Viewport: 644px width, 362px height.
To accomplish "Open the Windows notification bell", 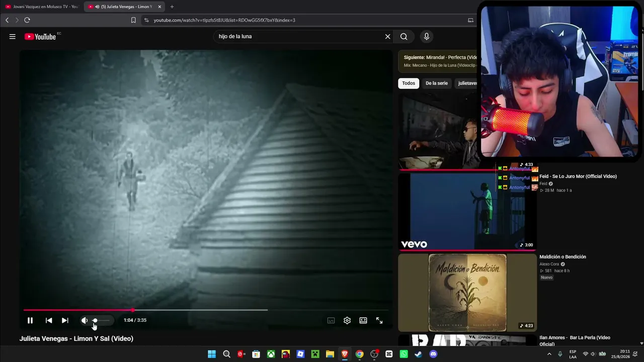I will (x=635, y=354).
